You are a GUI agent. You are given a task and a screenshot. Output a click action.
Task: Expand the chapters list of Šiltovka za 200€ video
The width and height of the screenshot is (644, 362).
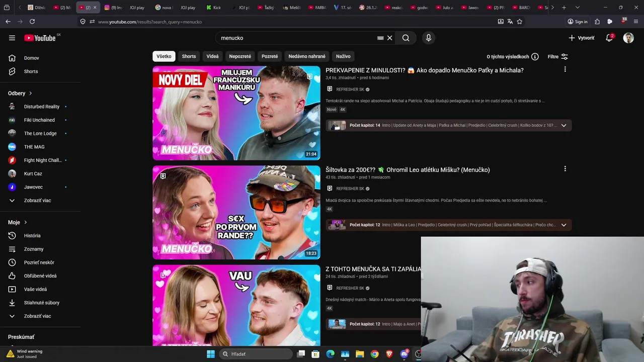563,225
